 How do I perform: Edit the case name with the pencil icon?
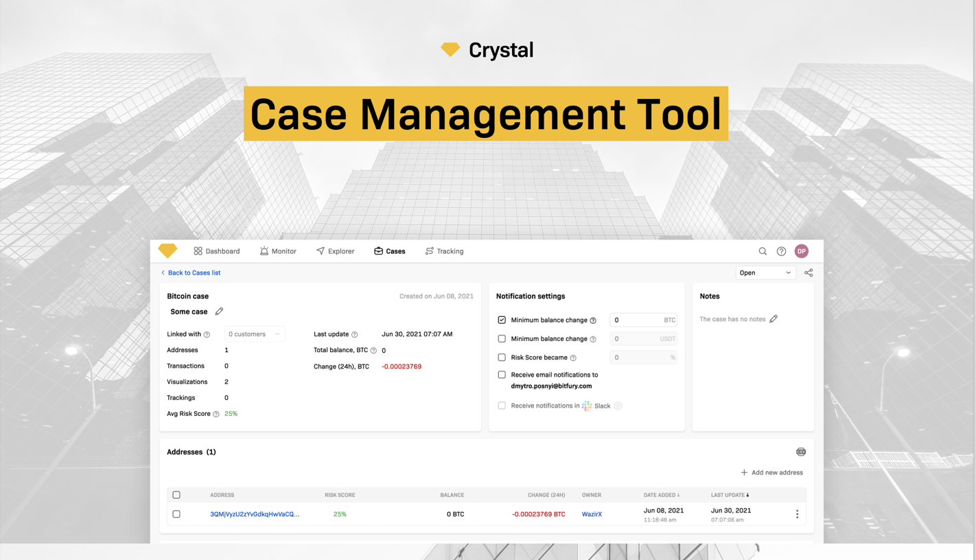pos(218,311)
